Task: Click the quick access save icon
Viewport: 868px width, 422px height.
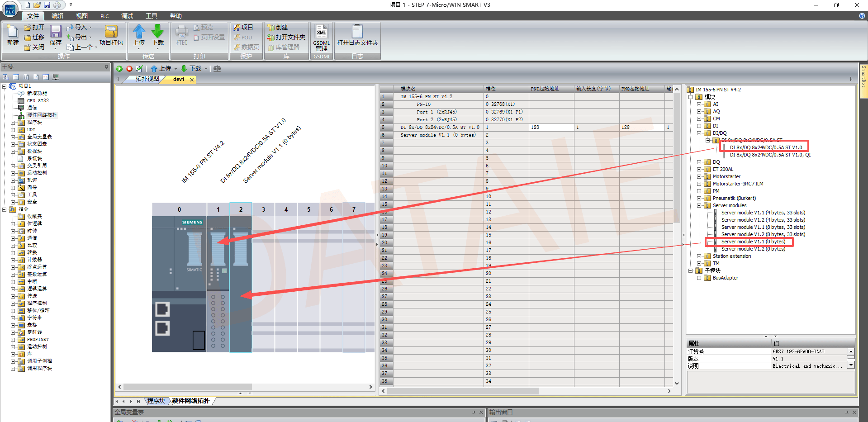Action: pos(47,5)
